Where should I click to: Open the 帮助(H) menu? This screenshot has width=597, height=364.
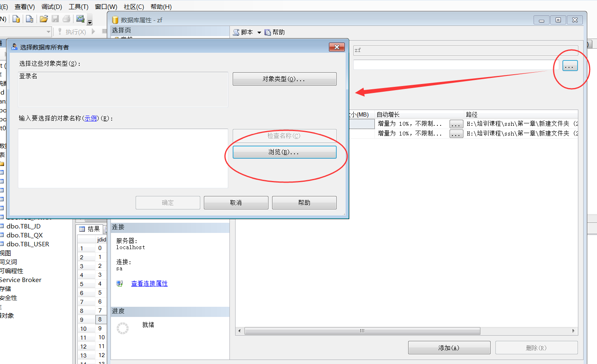pyautogui.click(x=161, y=6)
